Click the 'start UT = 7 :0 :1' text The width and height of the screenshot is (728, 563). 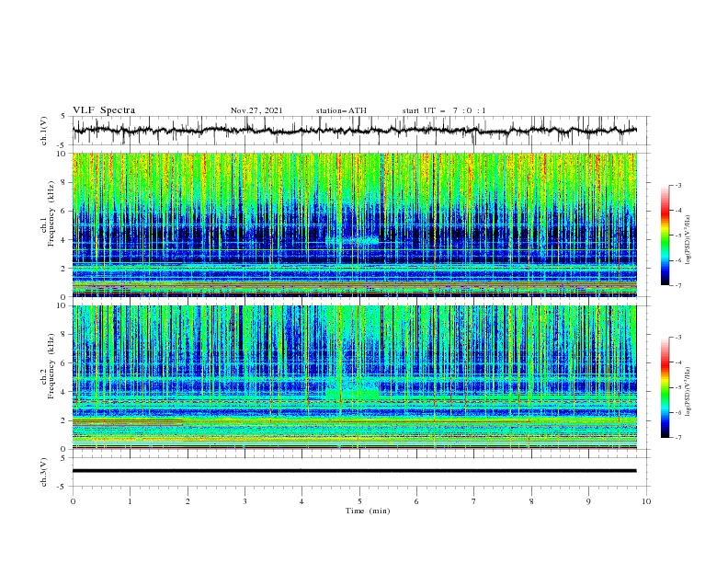tap(444, 110)
